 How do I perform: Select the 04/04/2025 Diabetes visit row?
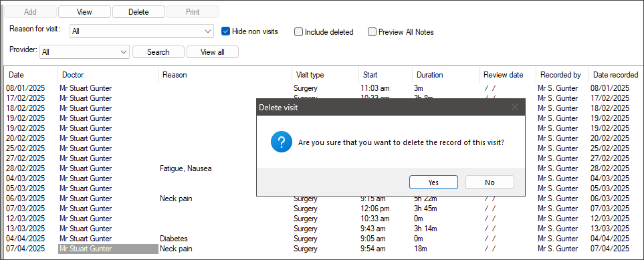(322, 239)
